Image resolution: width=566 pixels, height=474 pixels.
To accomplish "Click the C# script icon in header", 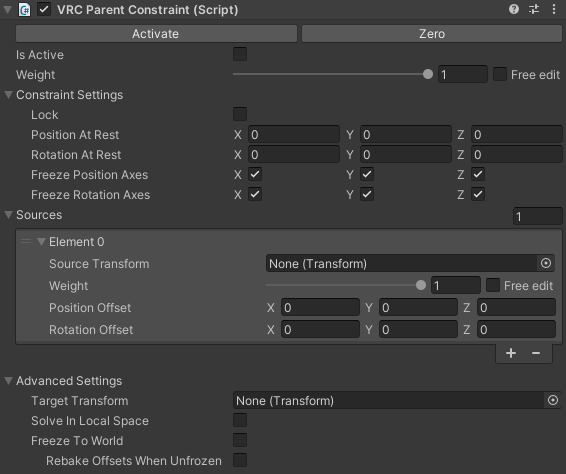I will tap(24, 9).
